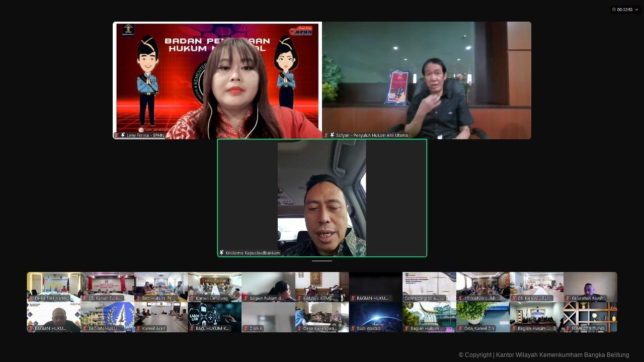Click Kristomo's highlighted active speaker video

click(322, 198)
